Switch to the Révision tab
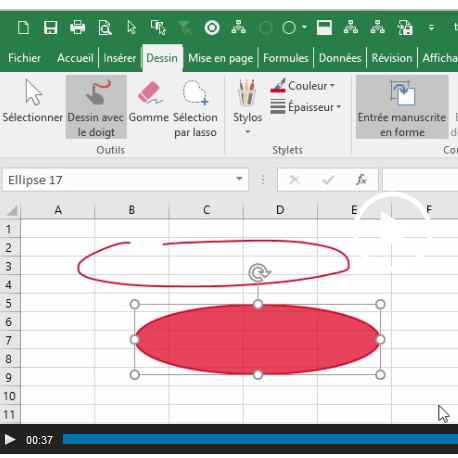Viewport: 458px width, 458px height. click(x=392, y=58)
